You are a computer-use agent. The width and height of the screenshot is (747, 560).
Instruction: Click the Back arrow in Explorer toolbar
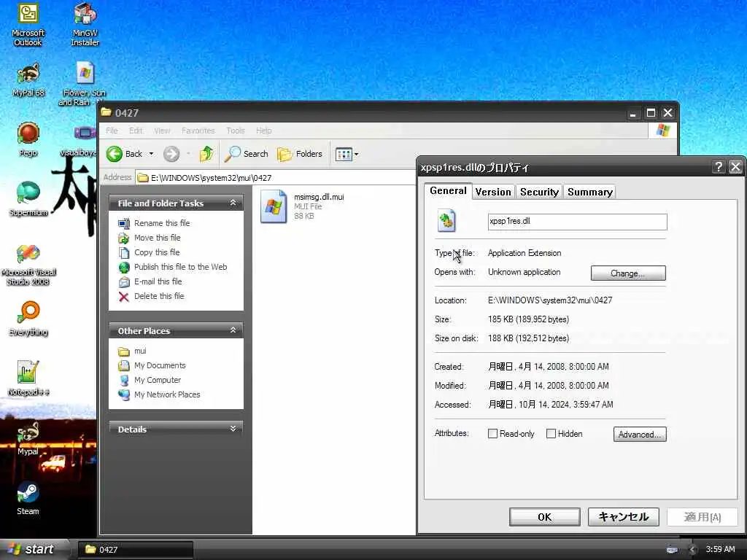[124, 154]
